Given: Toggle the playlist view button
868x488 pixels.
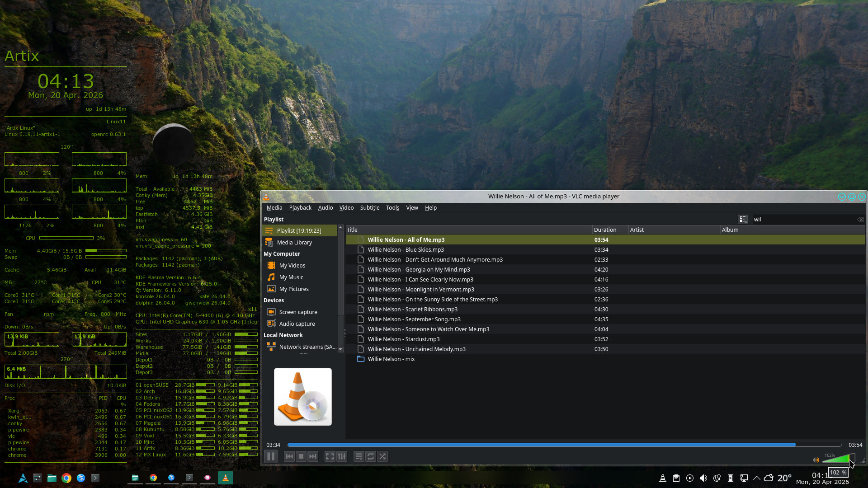Looking at the screenshot, I should click(x=359, y=456).
